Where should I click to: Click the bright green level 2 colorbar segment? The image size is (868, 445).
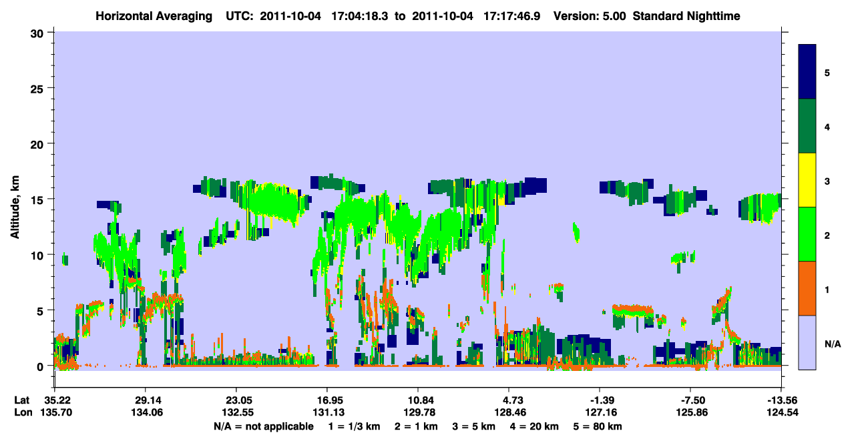[807, 234]
